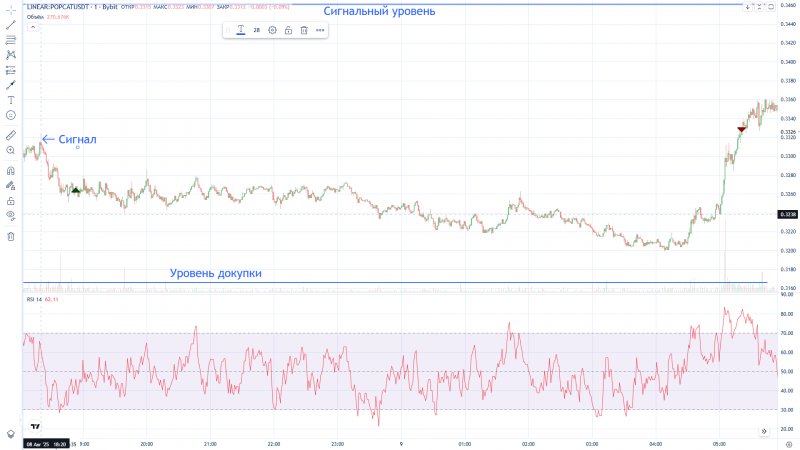
Task: Collapse the indicator legend chevron
Action: [33, 27]
